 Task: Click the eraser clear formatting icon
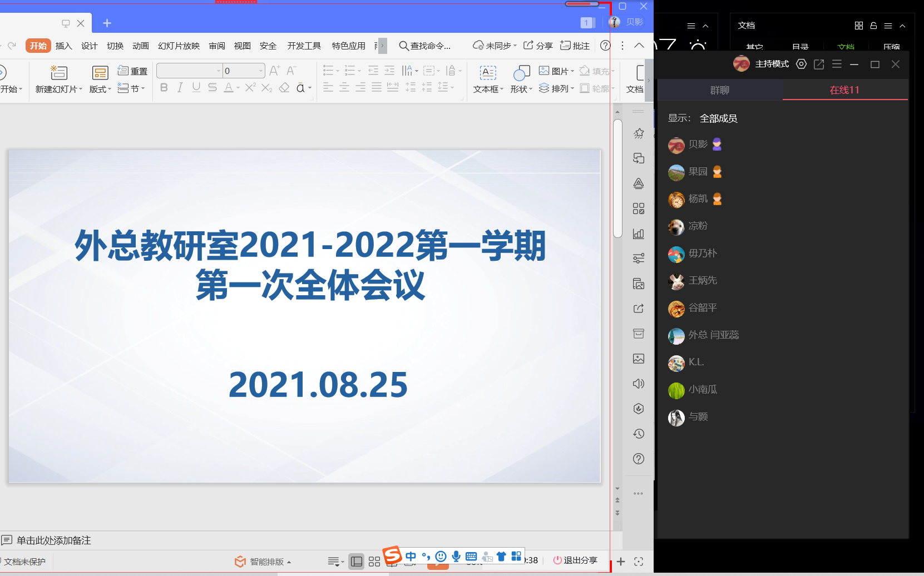pyautogui.click(x=284, y=88)
